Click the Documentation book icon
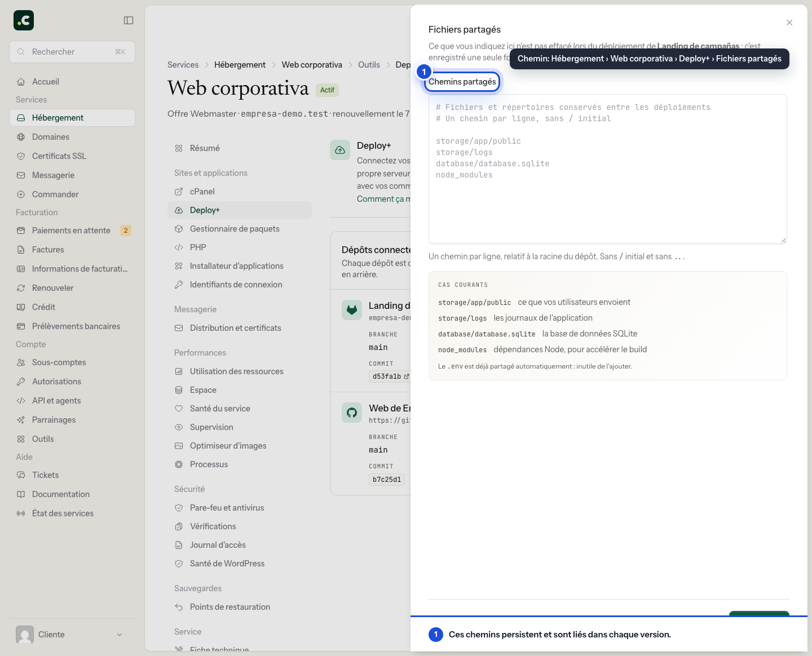 pos(21,494)
